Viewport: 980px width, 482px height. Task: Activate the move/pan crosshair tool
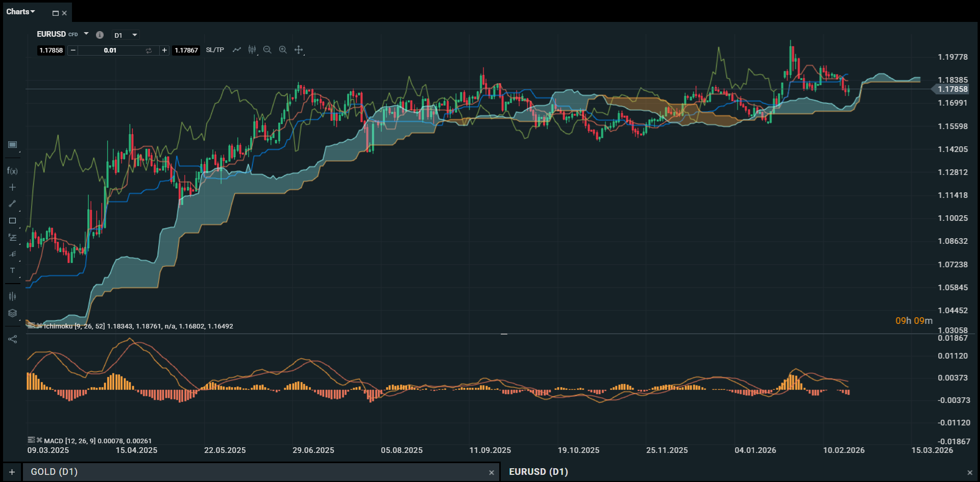(x=299, y=50)
